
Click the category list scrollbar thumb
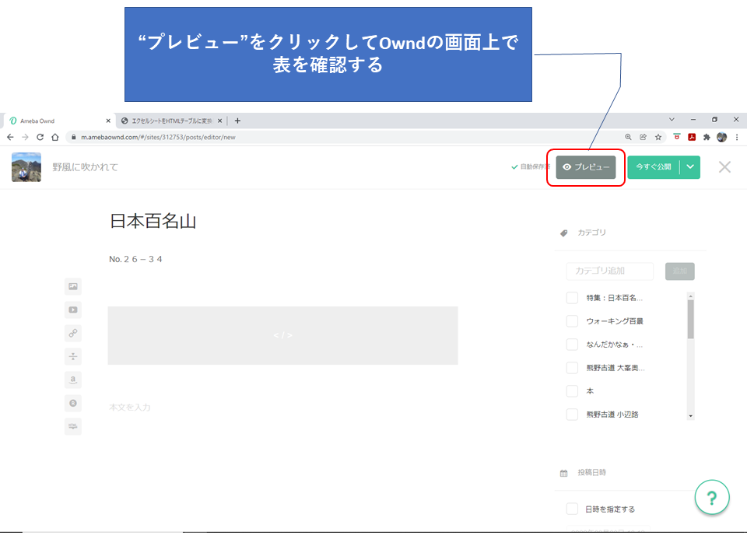click(x=691, y=319)
